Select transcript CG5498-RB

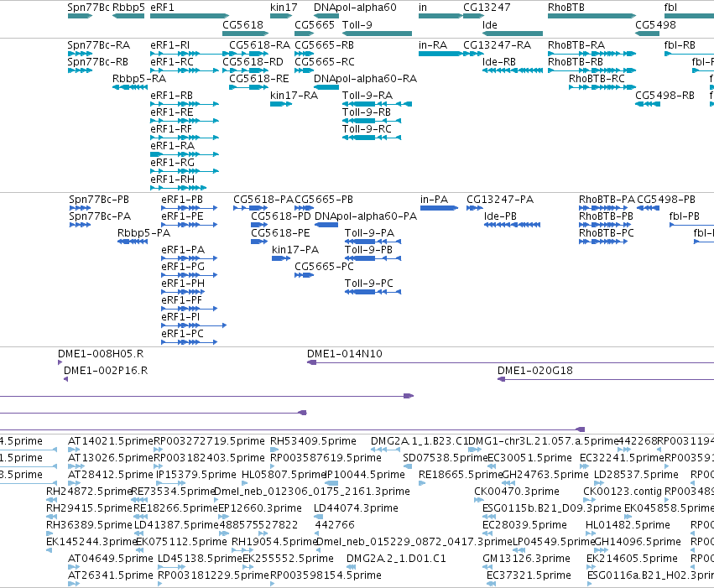pos(664,96)
